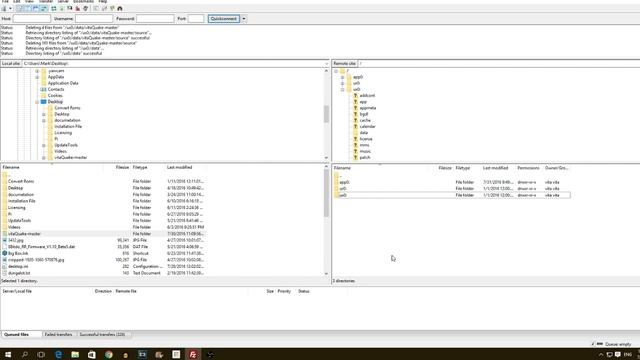This screenshot has height=360, width=640.
Task: Expand the AppData folder in local tree
Action: coord(37,77)
